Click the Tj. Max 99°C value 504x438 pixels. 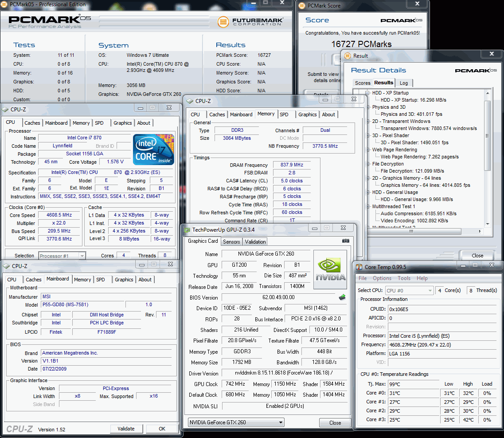point(414,384)
